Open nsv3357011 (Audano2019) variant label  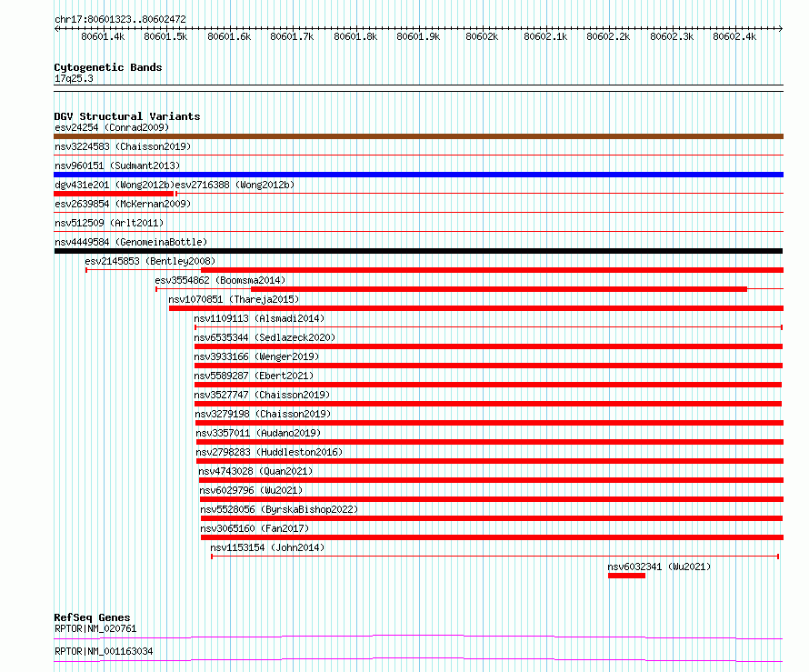click(258, 433)
